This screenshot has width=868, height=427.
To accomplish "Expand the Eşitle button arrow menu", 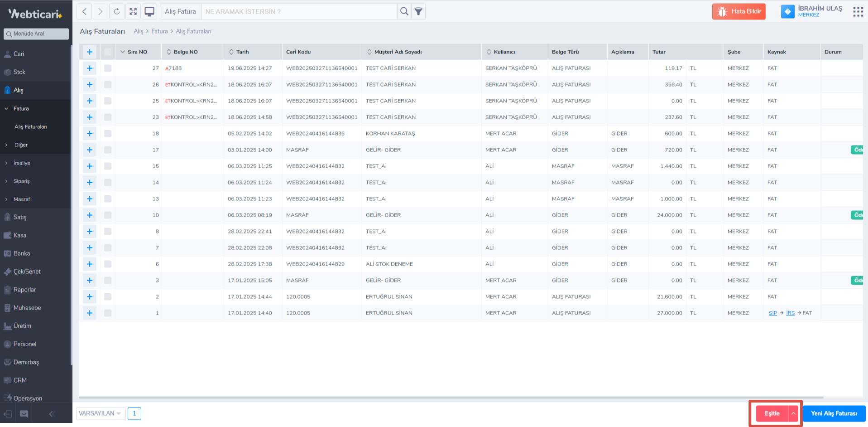I will coord(793,413).
